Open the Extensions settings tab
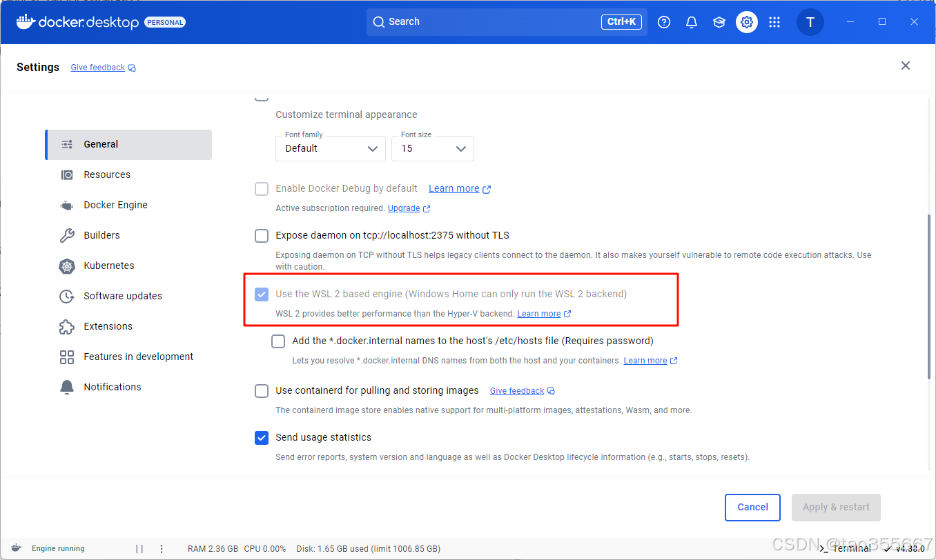Image resolution: width=936 pixels, height=560 pixels. point(129,327)
